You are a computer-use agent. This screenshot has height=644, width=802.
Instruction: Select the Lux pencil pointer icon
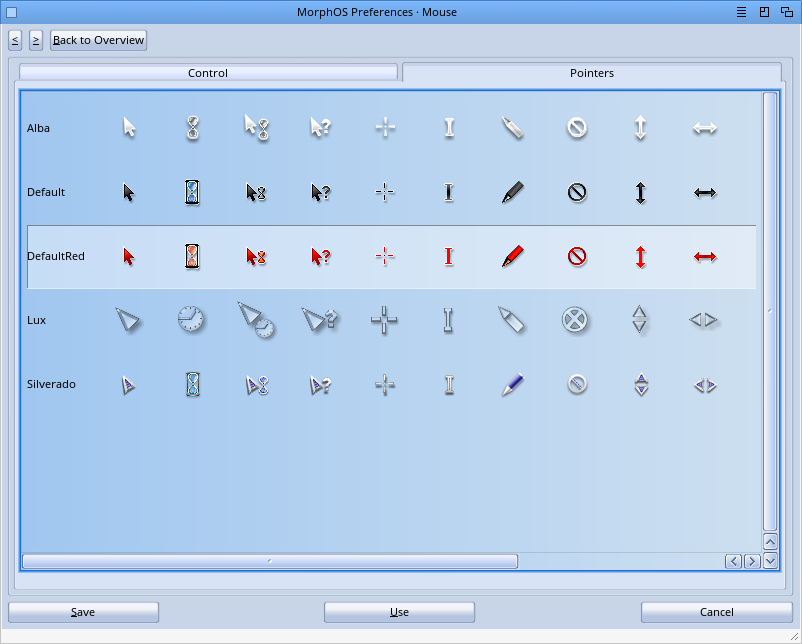point(511,320)
